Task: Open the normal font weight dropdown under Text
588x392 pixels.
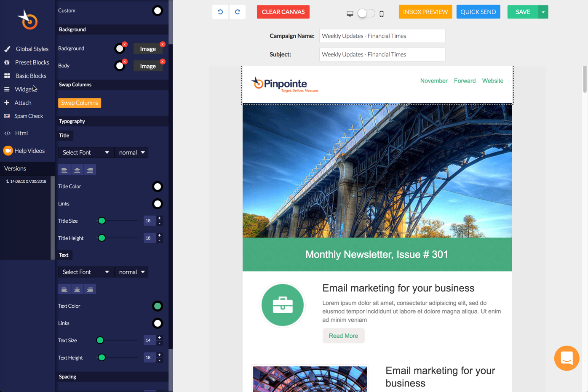Action: click(131, 272)
